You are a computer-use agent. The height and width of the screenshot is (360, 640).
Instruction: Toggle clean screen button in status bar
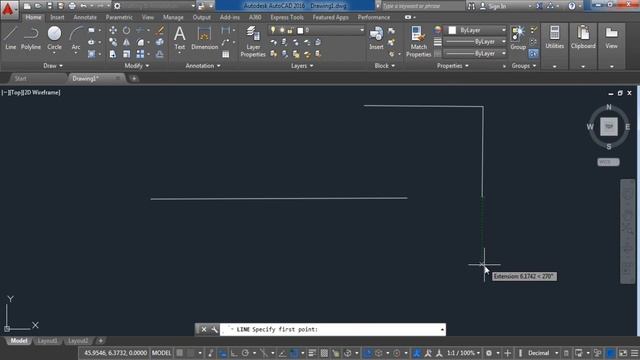pyautogui.click(x=623, y=353)
